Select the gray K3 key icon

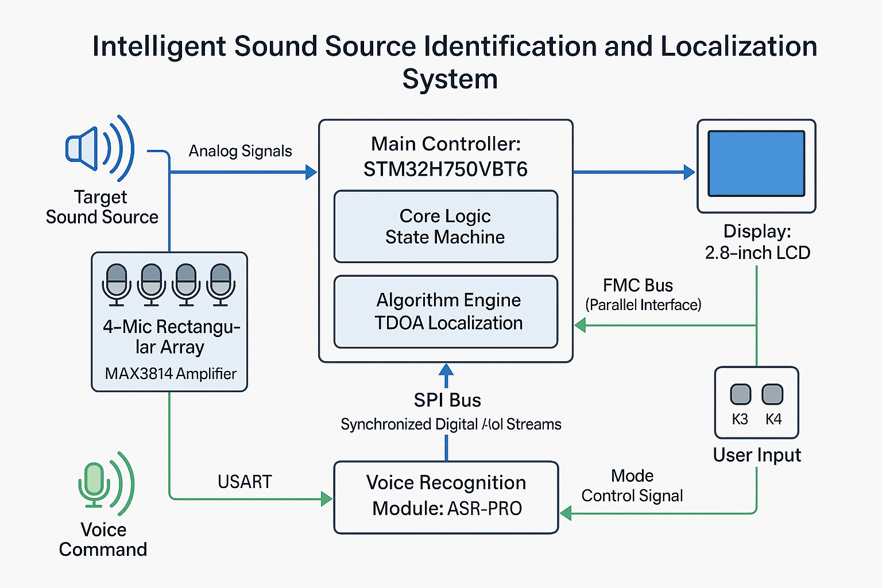click(740, 394)
